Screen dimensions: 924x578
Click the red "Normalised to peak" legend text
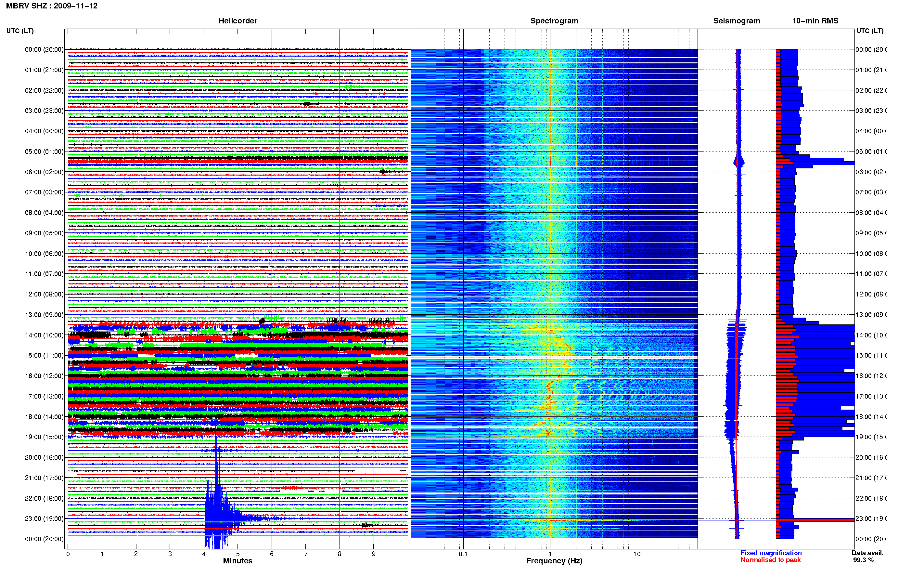tap(770, 560)
